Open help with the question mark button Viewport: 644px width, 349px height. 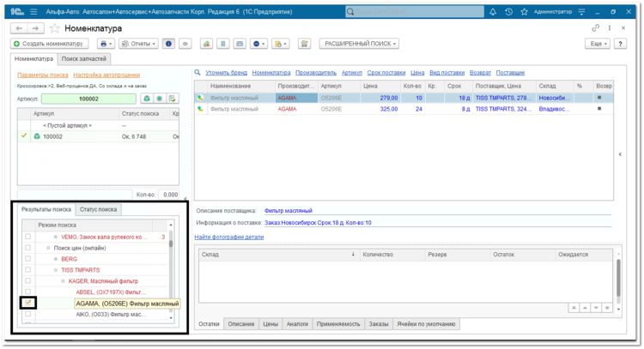pos(620,44)
